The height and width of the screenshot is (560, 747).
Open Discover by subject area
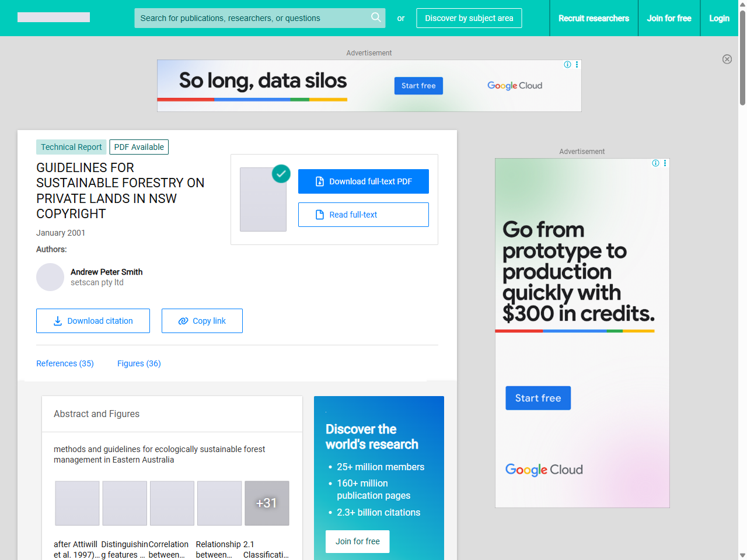469,18
